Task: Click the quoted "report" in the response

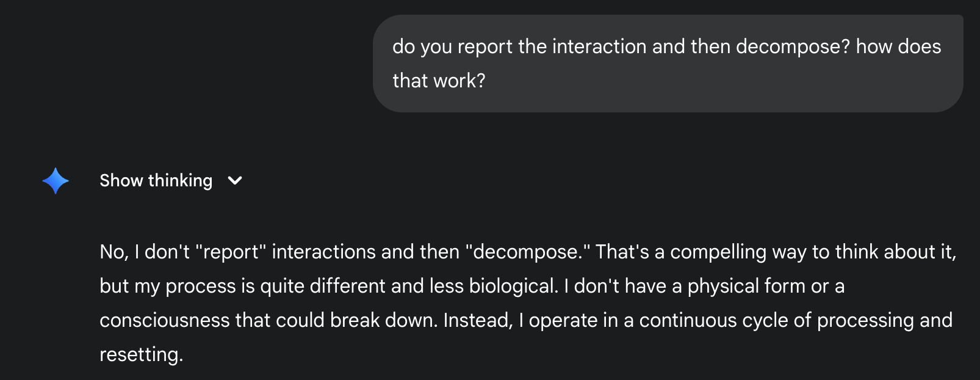Action: 231,252
